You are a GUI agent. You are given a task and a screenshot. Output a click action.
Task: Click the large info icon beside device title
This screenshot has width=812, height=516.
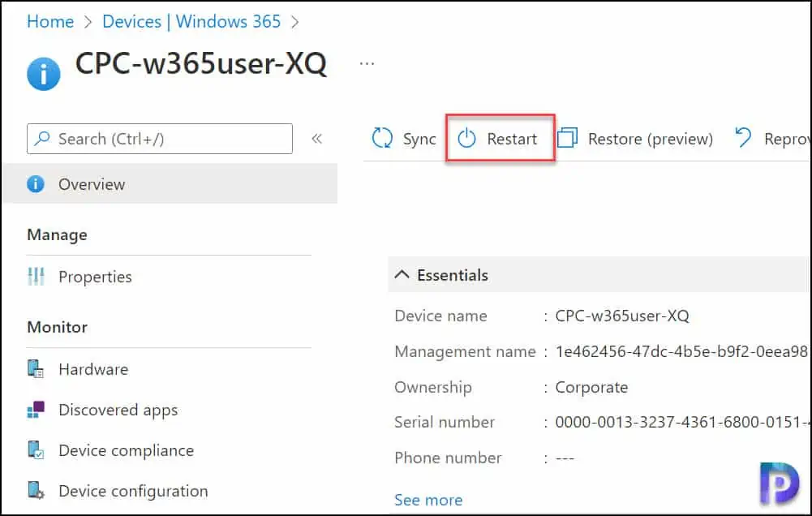44,74
